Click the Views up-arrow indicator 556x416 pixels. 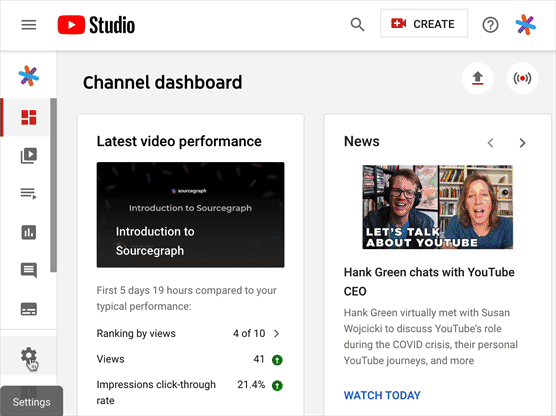[x=277, y=360]
